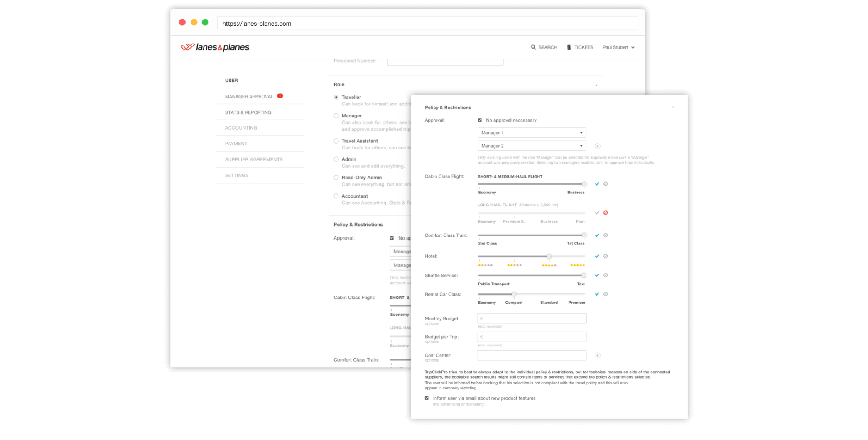Click red block icon for long-haul flight
Viewport: 868px width, 440px height.
click(x=606, y=213)
